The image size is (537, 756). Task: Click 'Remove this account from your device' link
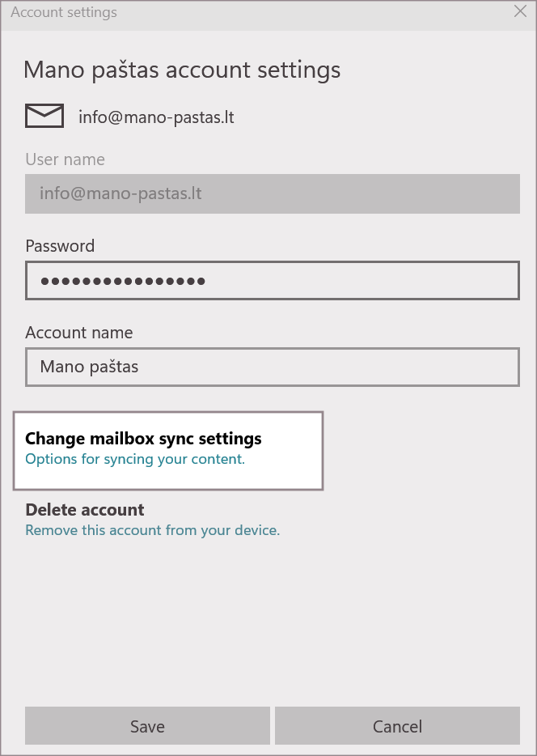tap(152, 531)
